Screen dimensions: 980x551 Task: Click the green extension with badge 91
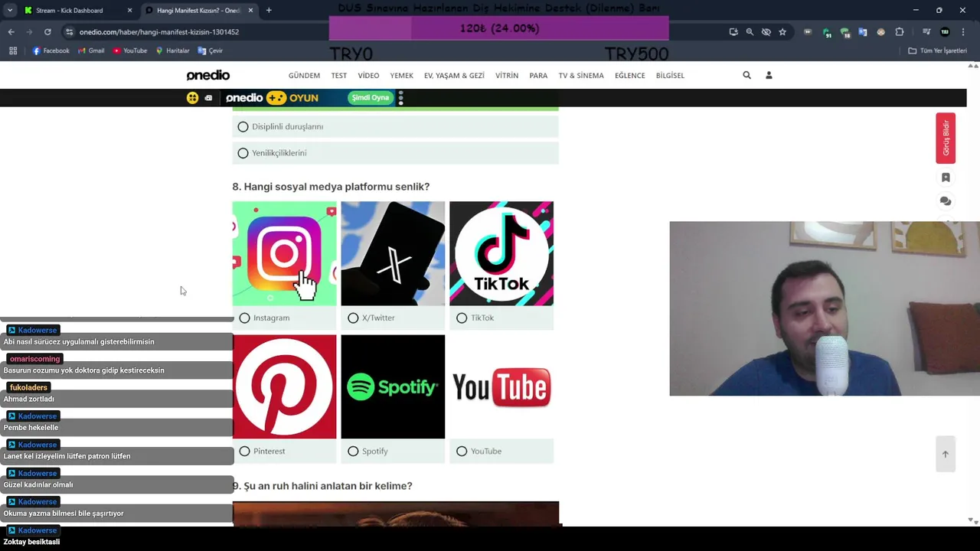point(826,32)
